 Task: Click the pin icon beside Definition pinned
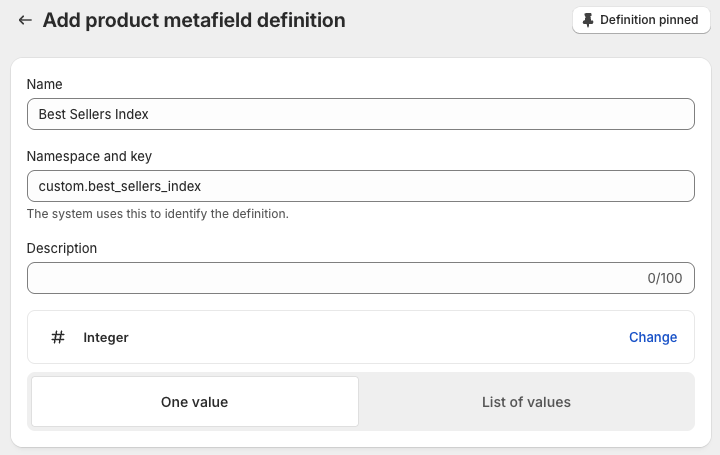[588, 20]
